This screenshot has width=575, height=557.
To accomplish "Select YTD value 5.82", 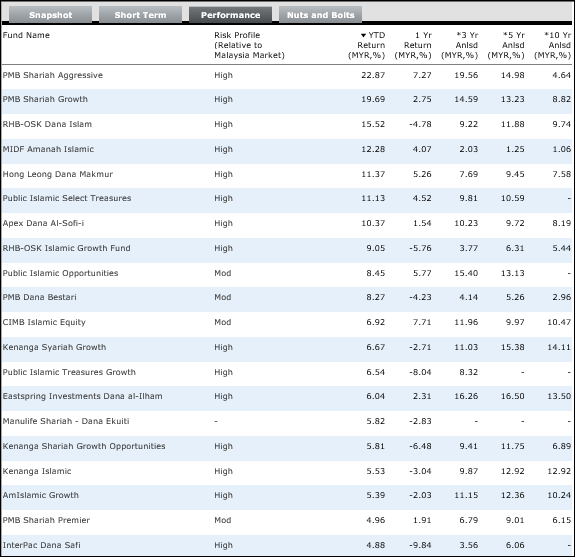I will tap(376, 421).
